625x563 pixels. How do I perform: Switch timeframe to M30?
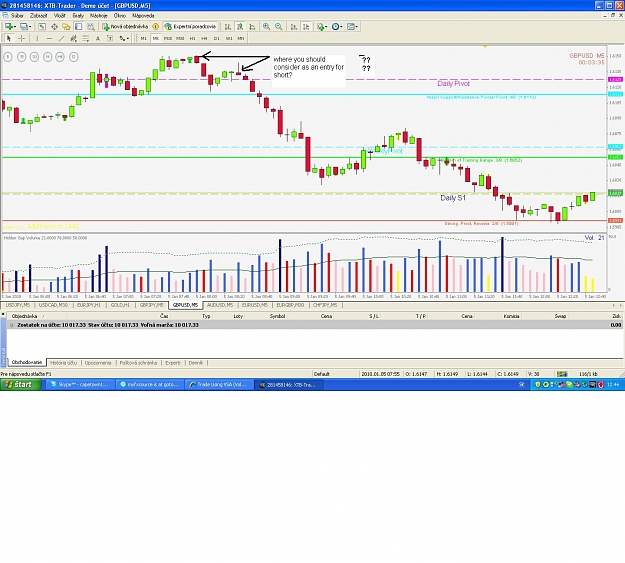(x=180, y=38)
